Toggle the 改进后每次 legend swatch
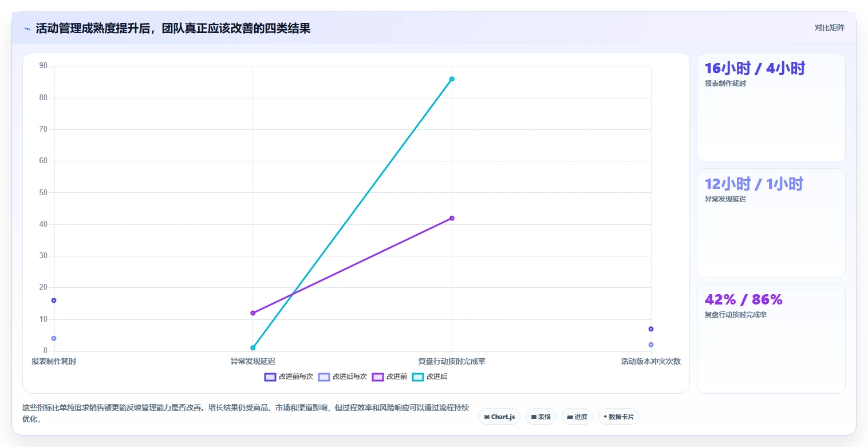 tap(324, 377)
